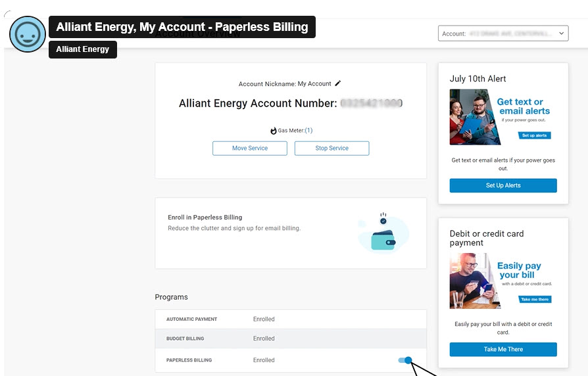Viewport: 588px width, 376px height.
Task: Click the 'Alliant Energy' channel name label
Action: pos(83,49)
